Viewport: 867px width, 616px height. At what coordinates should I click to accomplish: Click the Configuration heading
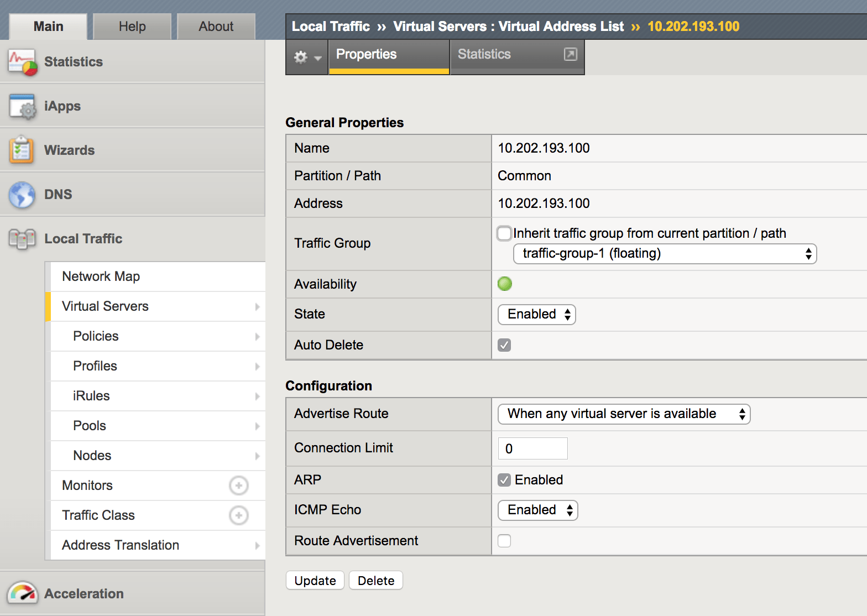tap(328, 386)
